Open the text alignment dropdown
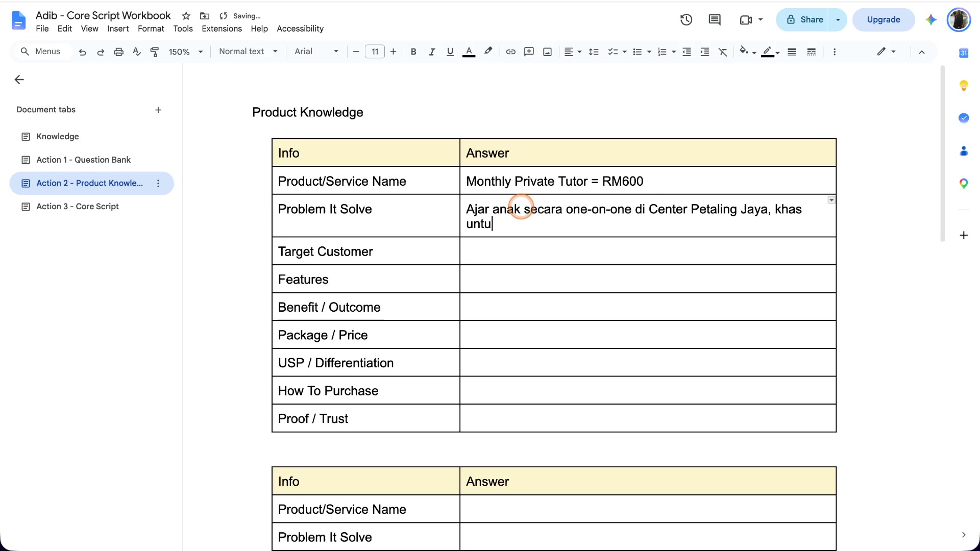The width and height of the screenshot is (980, 551). [573, 52]
